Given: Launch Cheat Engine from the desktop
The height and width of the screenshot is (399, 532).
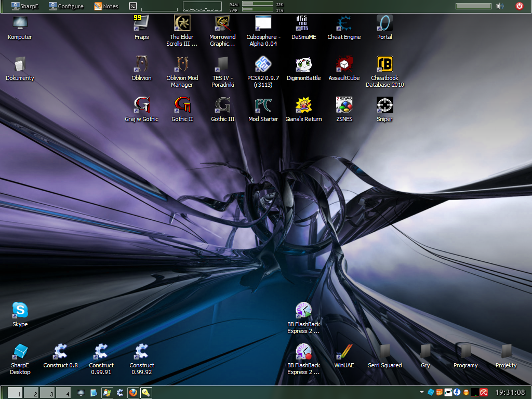Looking at the screenshot, I should coord(344,23).
